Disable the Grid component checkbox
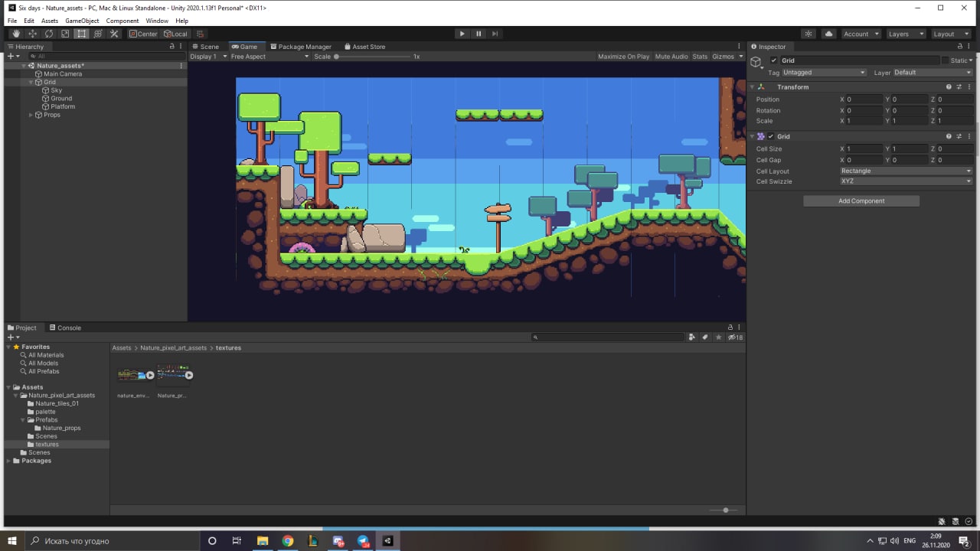 click(x=771, y=136)
